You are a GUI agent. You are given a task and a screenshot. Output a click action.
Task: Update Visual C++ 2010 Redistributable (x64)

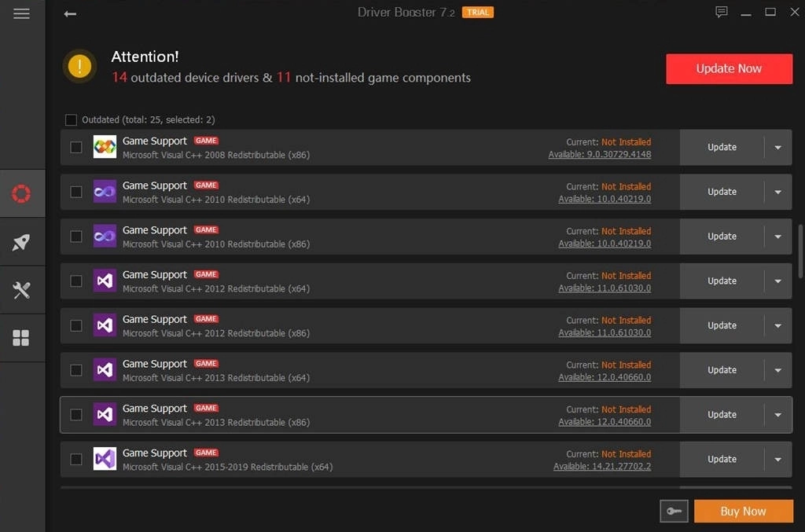tap(722, 192)
